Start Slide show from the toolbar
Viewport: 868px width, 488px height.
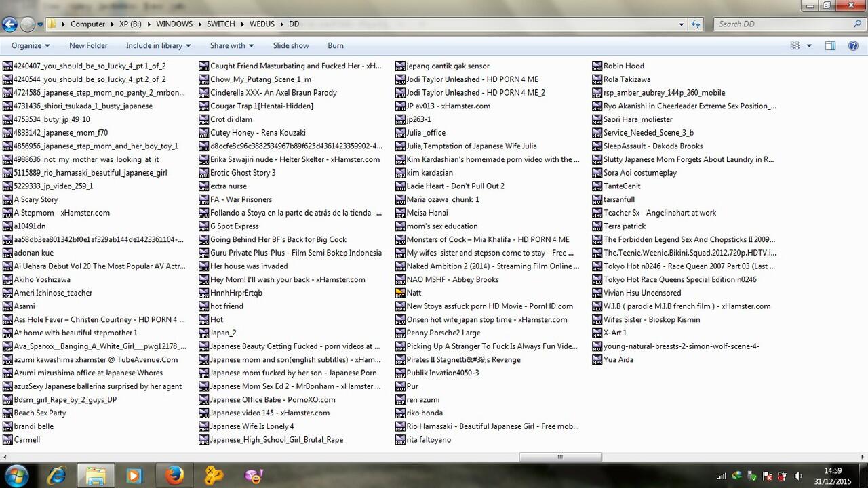tap(291, 45)
